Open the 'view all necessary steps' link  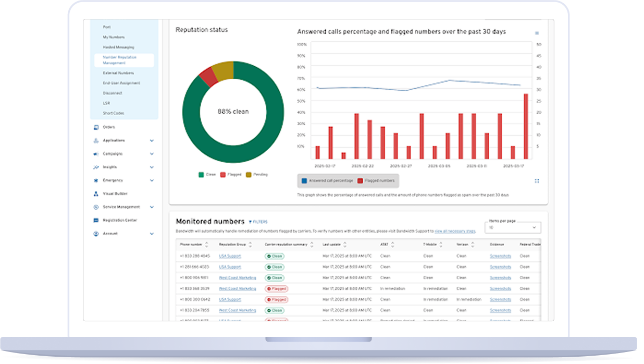454,230
